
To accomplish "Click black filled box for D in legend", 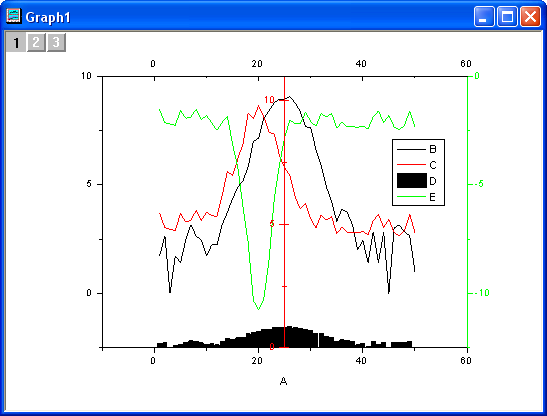I will tap(412, 180).
